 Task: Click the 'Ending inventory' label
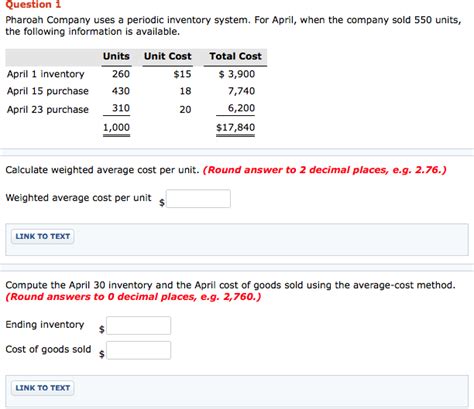45,324
